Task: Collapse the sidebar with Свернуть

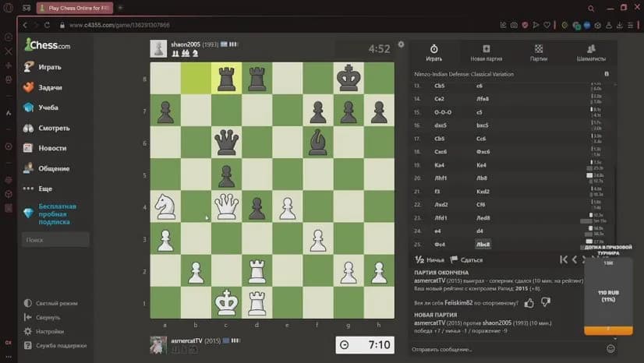Action: pos(48,317)
